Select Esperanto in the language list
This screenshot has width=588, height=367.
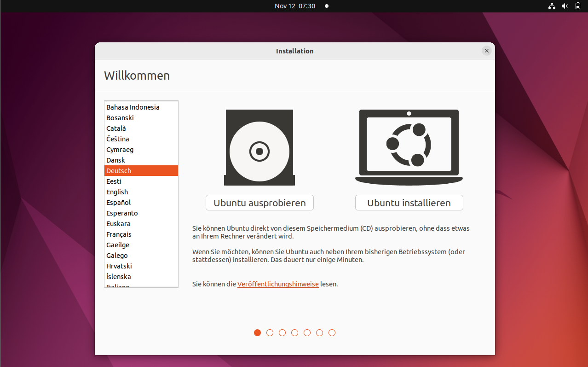122,213
